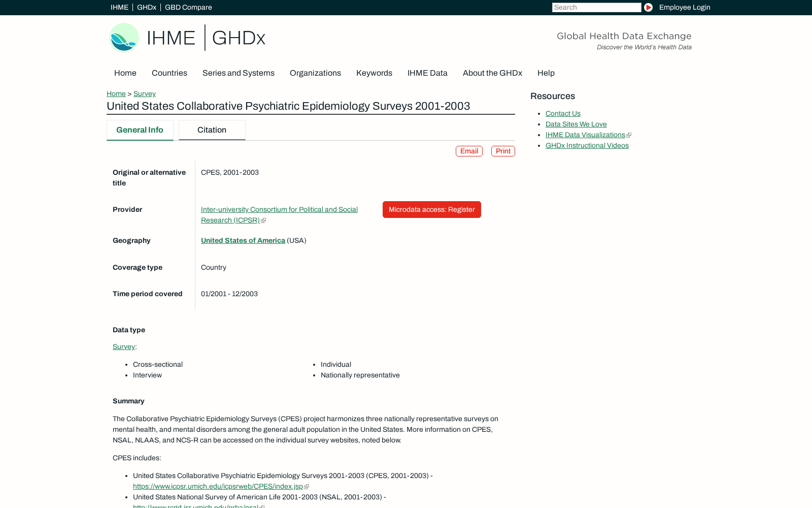Click the page title United States Collaborative Psychiatric
This screenshot has width=812, height=508.
288,106
